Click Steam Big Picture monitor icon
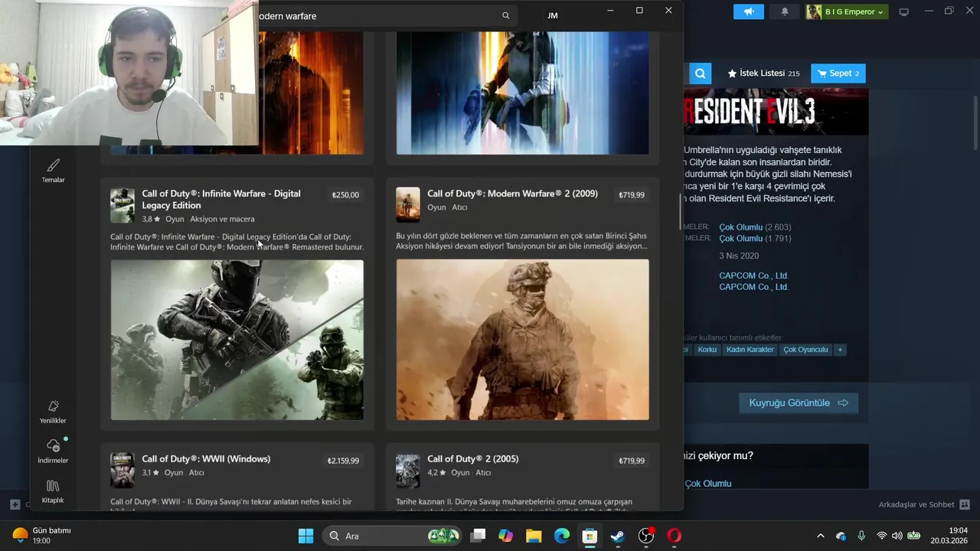 (903, 11)
